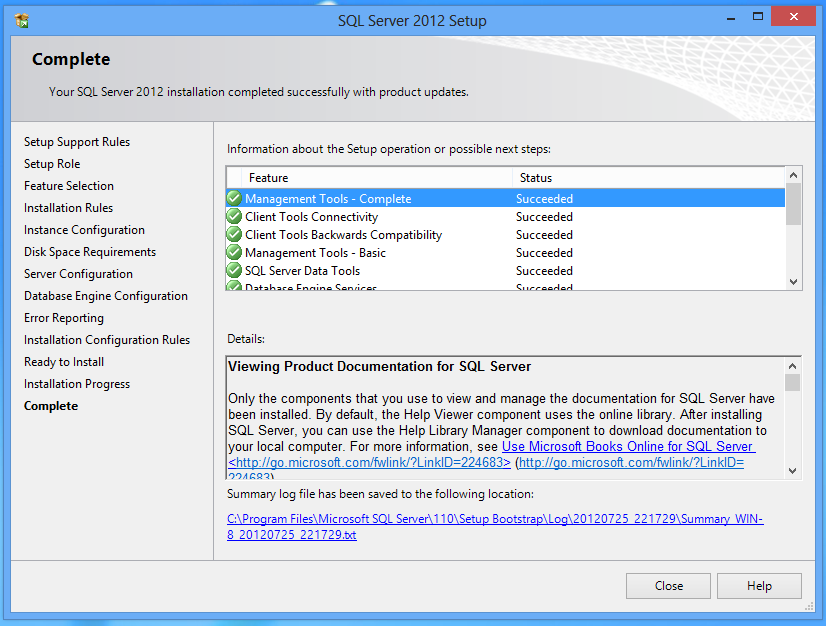
Task: Click Succeeded status for SQL Server Data Tools
Action: coord(544,271)
